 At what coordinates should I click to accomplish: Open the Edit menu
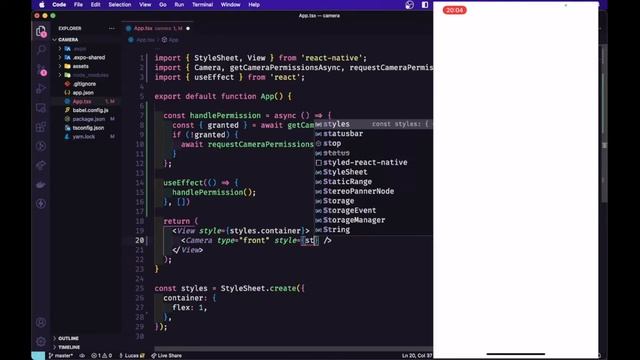pos(96,5)
